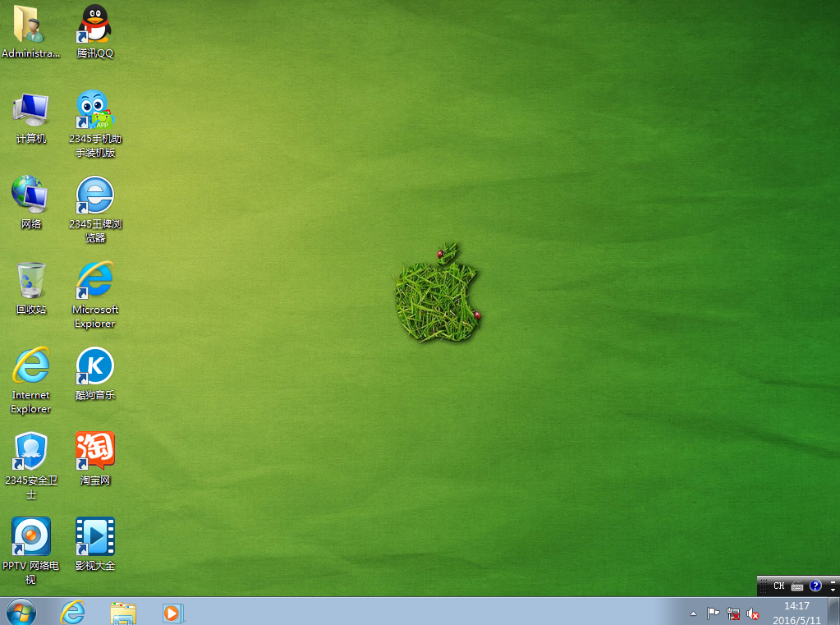Screen dimensions: 840x625
Task: Click the language bar keyboard icon
Action: tap(797, 586)
